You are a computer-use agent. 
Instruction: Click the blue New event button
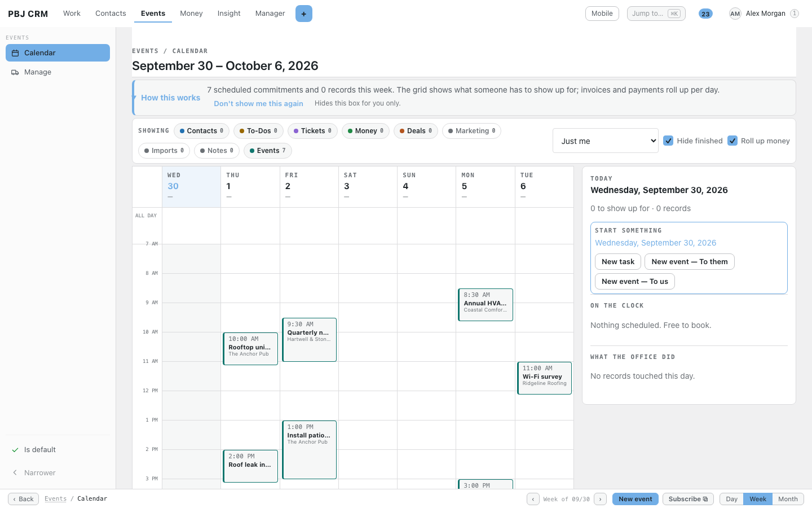coord(635,499)
